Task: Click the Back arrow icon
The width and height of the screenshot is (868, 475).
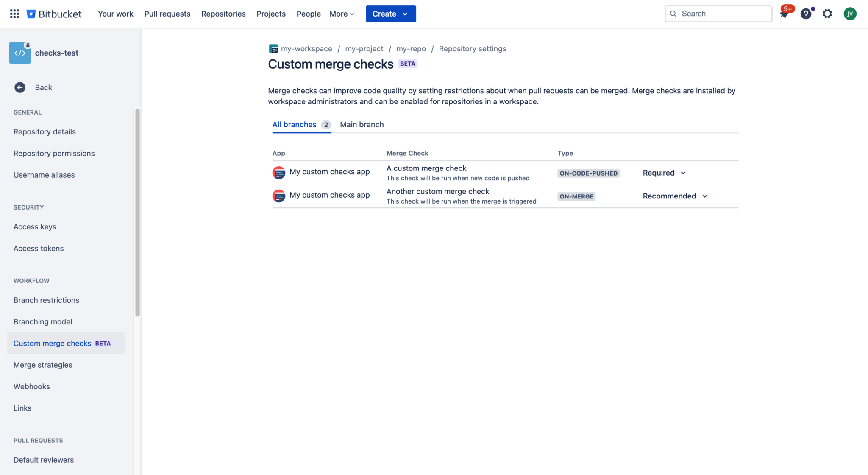Action: point(20,87)
